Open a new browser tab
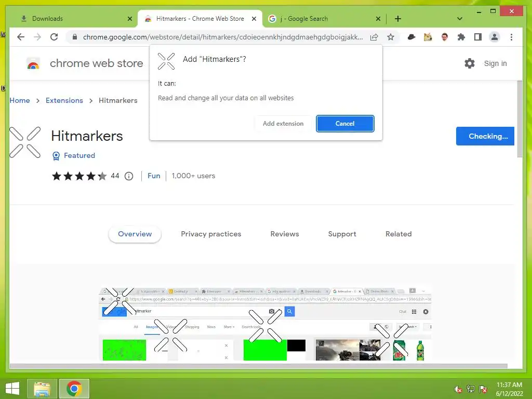The height and width of the screenshot is (399, 532). 397,19
